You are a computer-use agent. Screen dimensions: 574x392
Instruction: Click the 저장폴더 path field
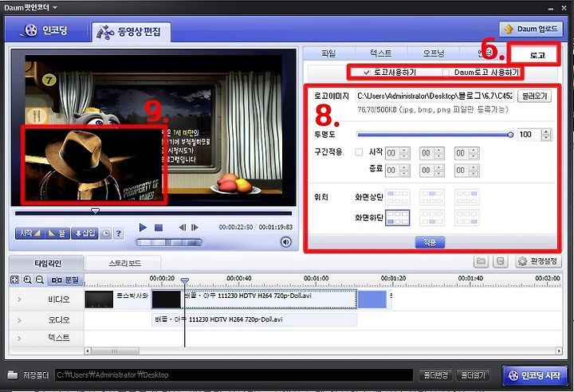coord(234,375)
